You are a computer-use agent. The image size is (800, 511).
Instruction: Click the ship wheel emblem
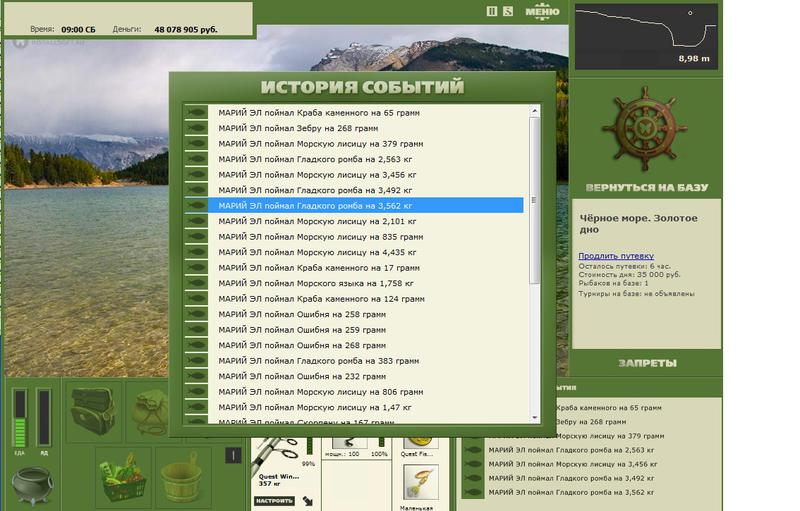[645, 129]
